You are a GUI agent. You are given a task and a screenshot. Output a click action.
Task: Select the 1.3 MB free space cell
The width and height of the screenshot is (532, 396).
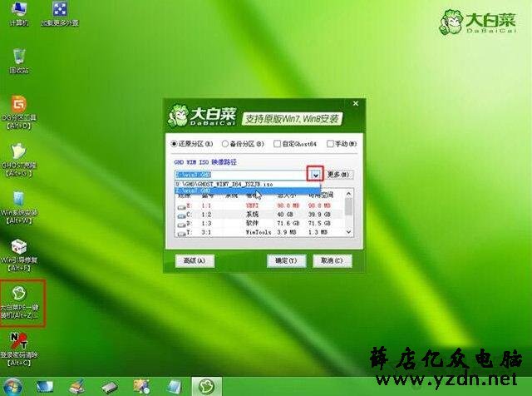click(x=318, y=233)
